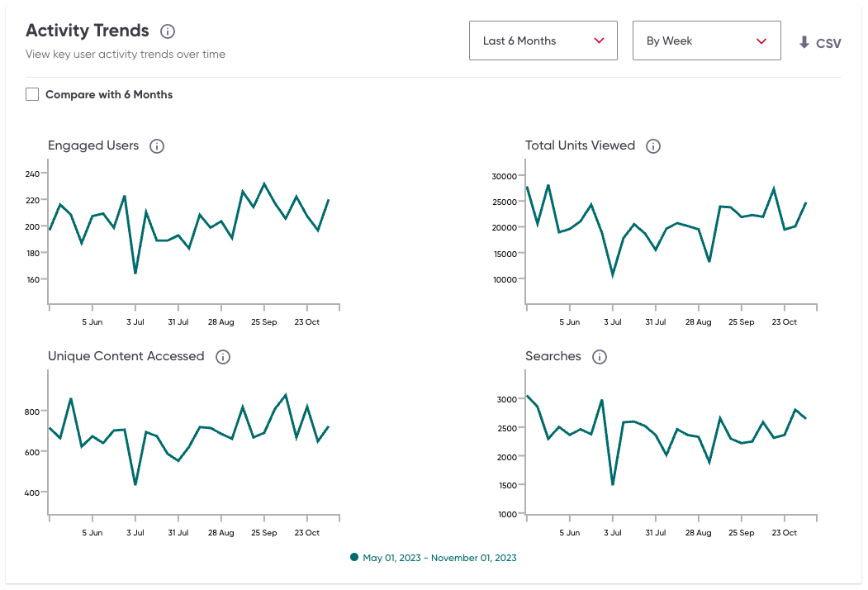Click the 800 axis label on Unique Content Accessed
This screenshot has width=868, height=590.
32,412
